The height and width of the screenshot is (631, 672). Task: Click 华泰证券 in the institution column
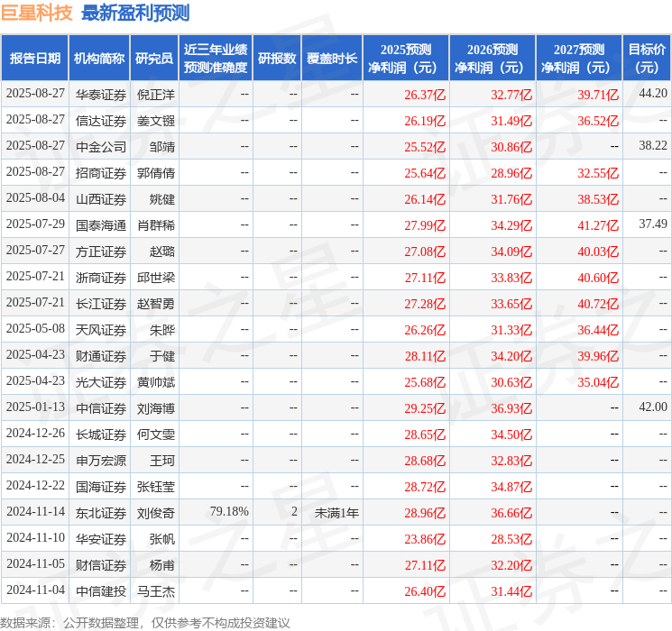click(x=101, y=95)
